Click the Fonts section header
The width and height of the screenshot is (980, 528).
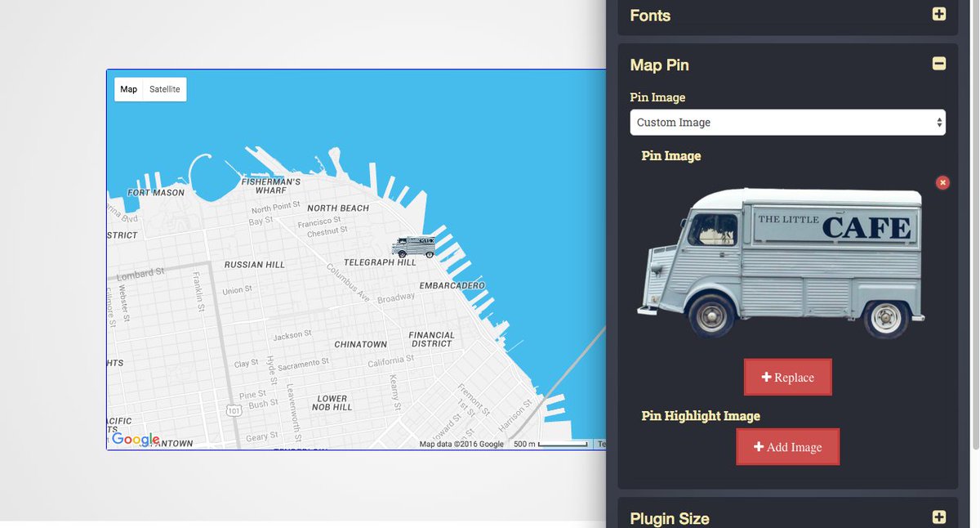788,15
